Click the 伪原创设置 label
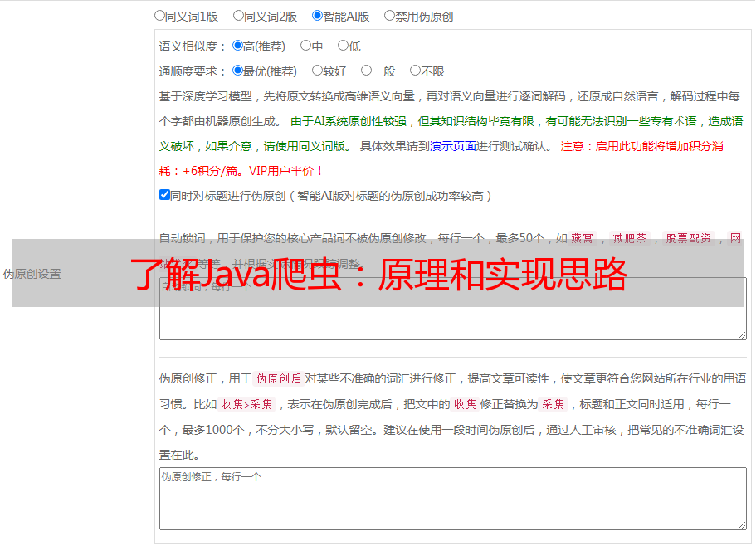756x546 pixels. pos(32,274)
